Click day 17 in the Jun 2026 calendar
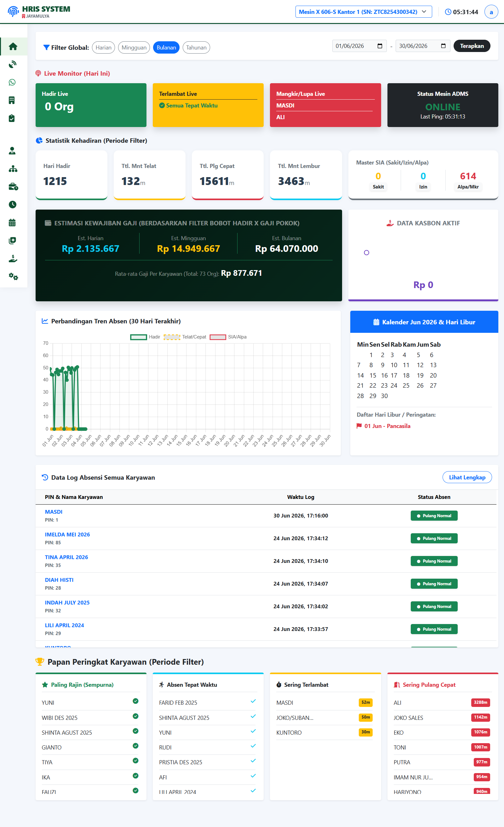Viewport: 504px width, 827px height. (x=394, y=375)
